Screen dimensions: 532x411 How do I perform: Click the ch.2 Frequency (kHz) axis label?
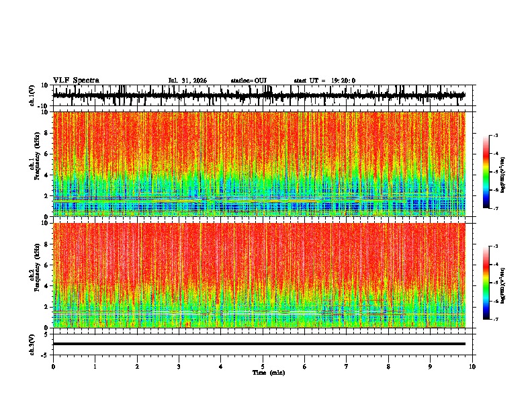click(x=36, y=267)
